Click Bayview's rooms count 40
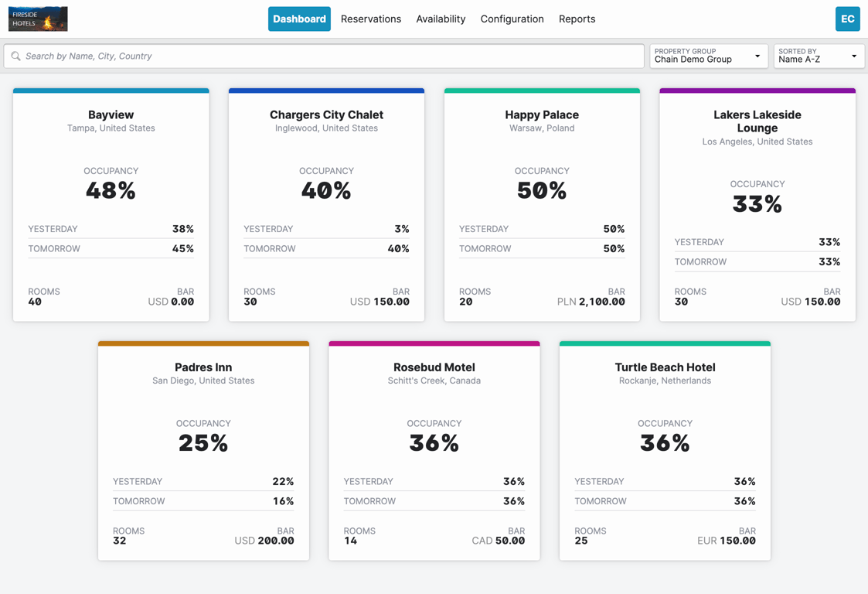 tap(35, 302)
